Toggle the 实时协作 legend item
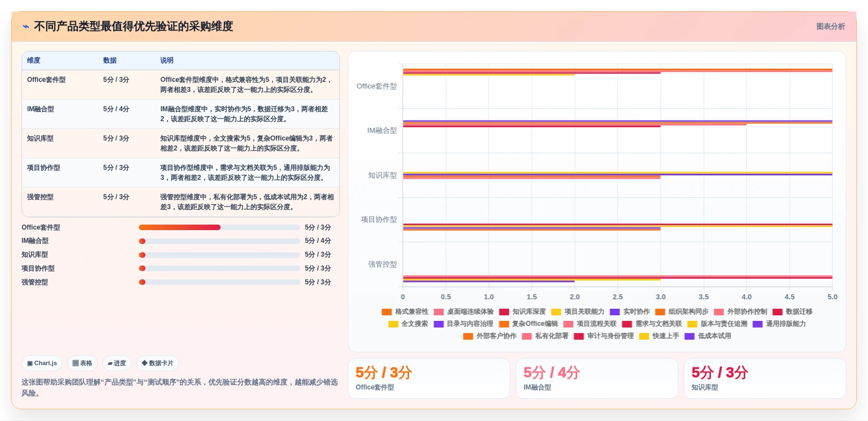The image size is (868, 421). pyautogui.click(x=630, y=312)
